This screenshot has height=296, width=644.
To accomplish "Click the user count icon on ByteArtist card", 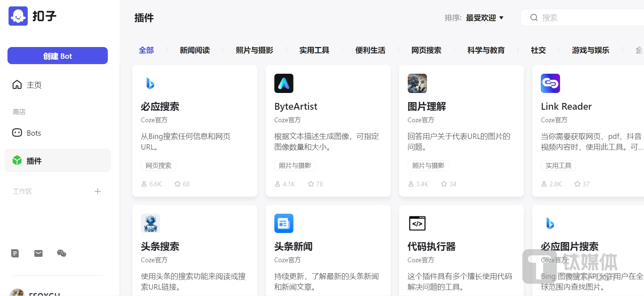I will click(x=278, y=184).
